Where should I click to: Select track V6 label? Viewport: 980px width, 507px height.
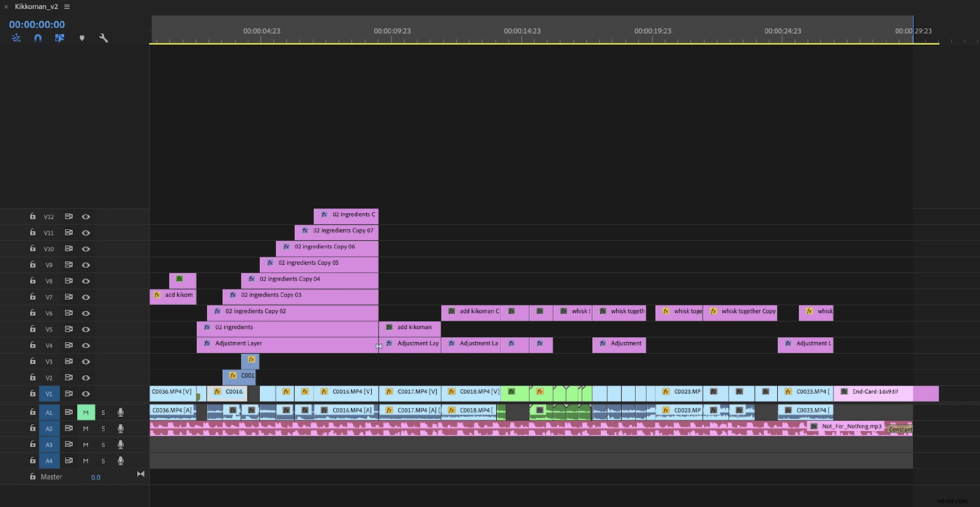pos(49,313)
